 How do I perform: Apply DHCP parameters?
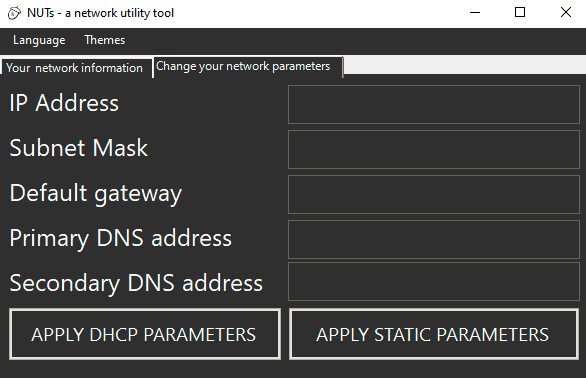145,334
